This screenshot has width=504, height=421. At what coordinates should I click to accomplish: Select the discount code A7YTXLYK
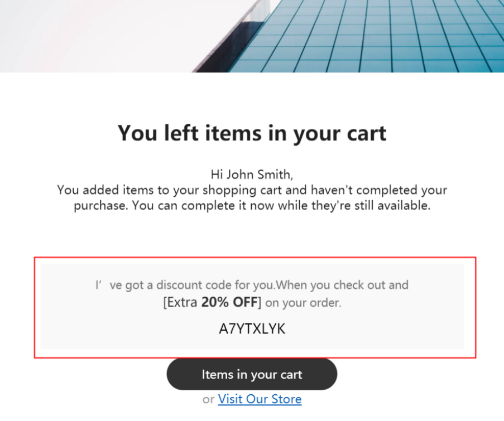pyautogui.click(x=252, y=329)
